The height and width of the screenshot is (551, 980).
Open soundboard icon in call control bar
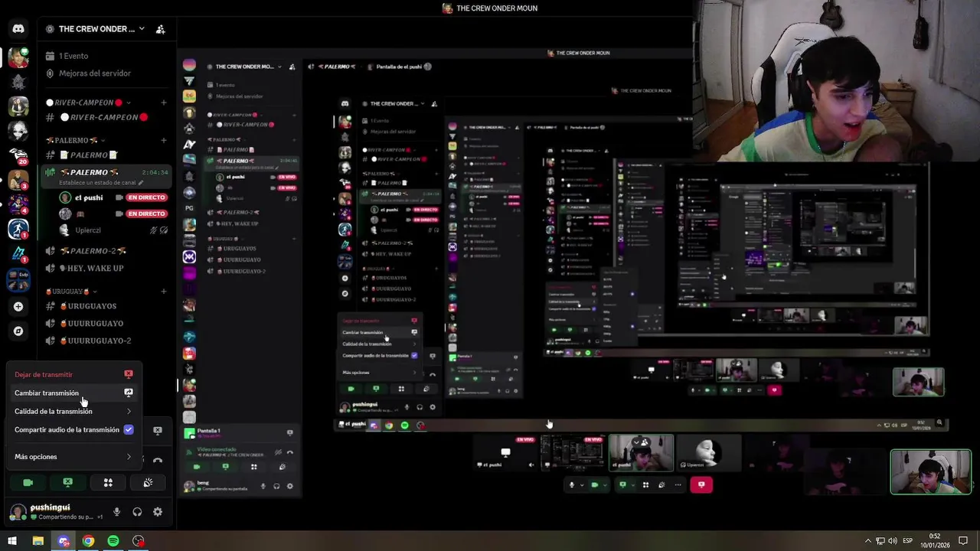pos(661,484)
